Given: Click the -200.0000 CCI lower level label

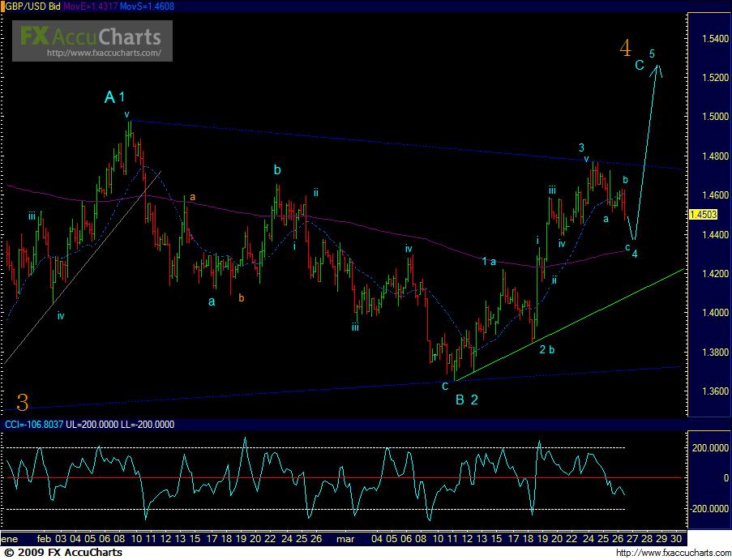Looking at the screenshot, I should pos(705,508).
